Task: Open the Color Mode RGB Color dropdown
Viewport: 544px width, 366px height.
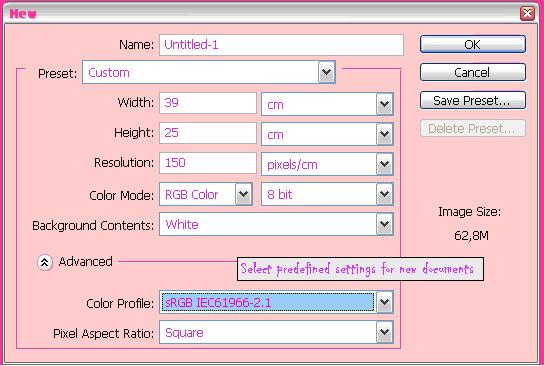Action: (x=206, y=194)
